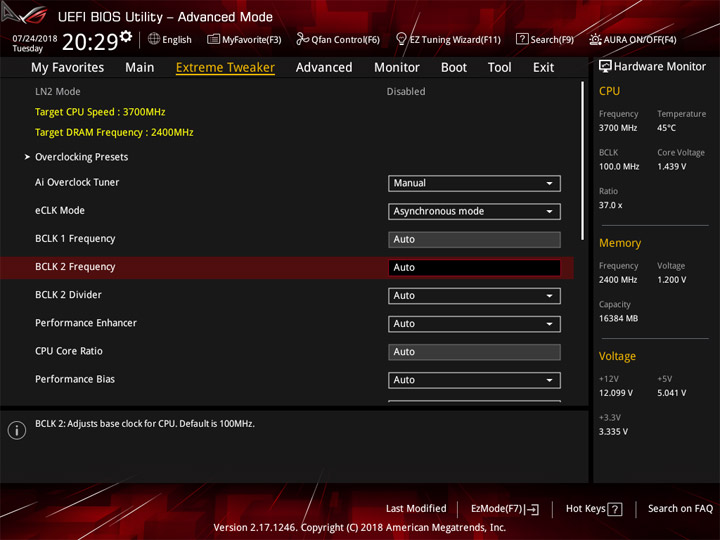Open Qfan Control fan icon

(302, 39)
